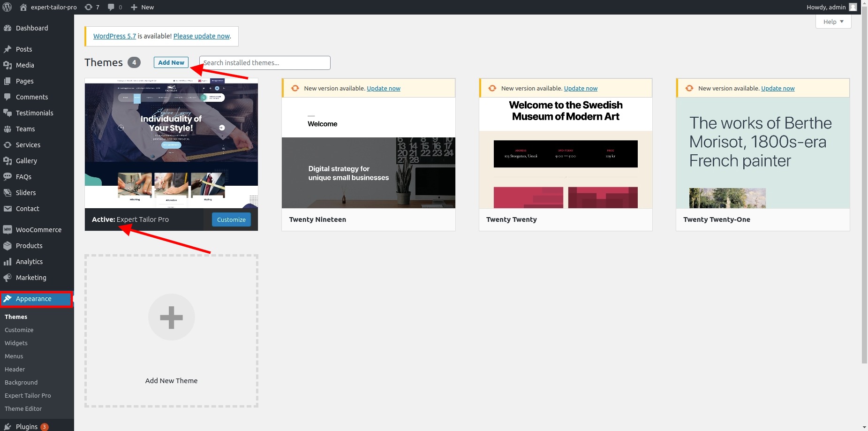Open the New content menu in admin bar

coord(143,7)
